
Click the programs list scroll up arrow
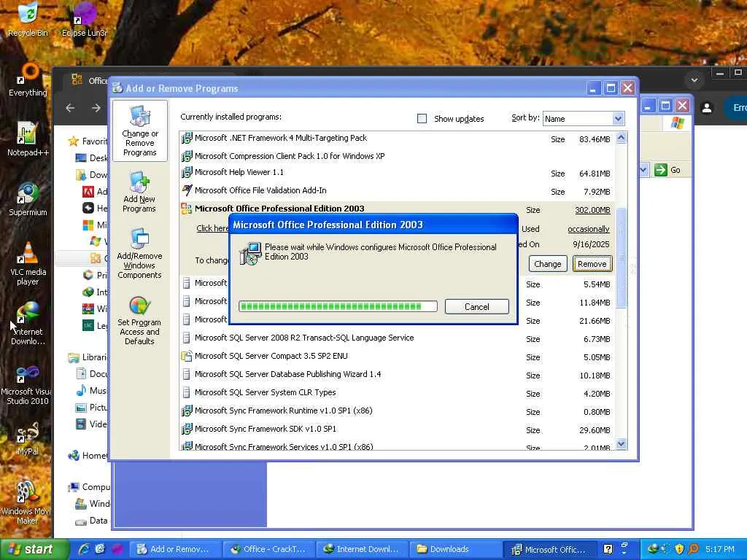click(622, 138)
